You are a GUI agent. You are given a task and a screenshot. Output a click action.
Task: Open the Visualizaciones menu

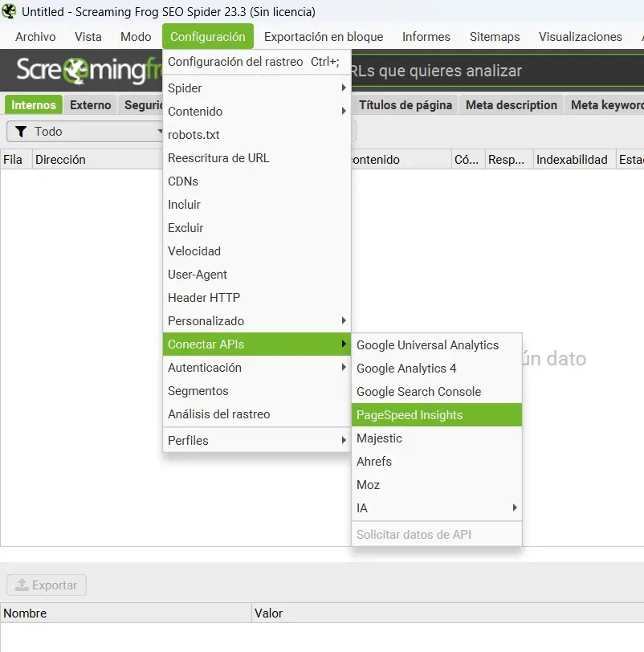pyautogui.click(x=581, y=37)
